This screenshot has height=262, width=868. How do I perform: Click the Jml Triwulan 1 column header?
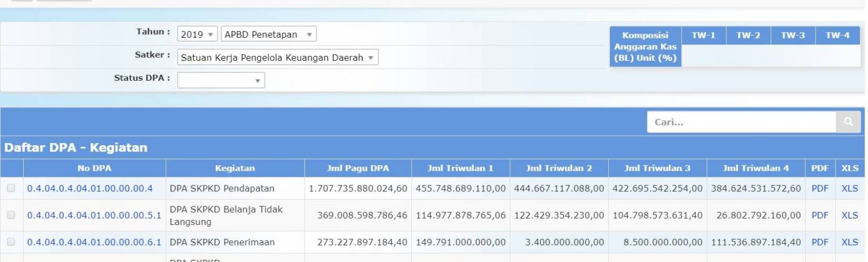tap(460, 168)
